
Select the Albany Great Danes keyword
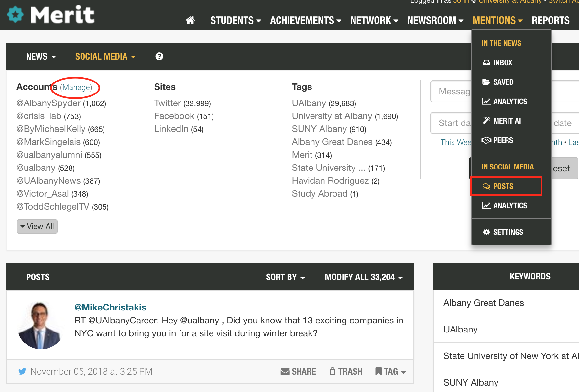(x=506, y=303)
